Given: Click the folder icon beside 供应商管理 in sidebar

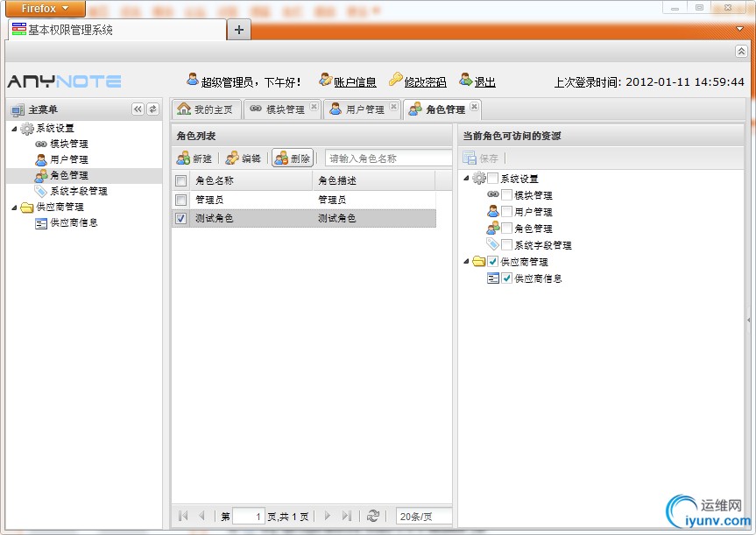Looking at the screenshot, I should (27, 207).
